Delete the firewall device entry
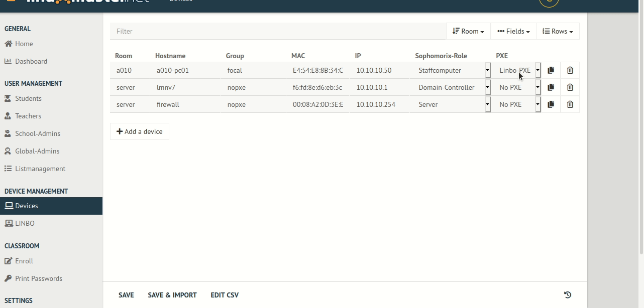The image size is (644, 308). [570, 104]
